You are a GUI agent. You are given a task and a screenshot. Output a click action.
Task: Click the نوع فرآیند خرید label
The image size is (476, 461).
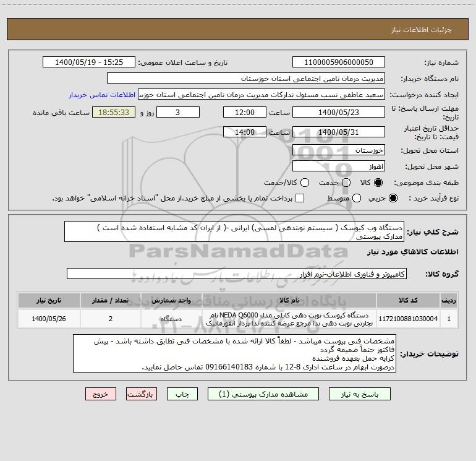433,199
